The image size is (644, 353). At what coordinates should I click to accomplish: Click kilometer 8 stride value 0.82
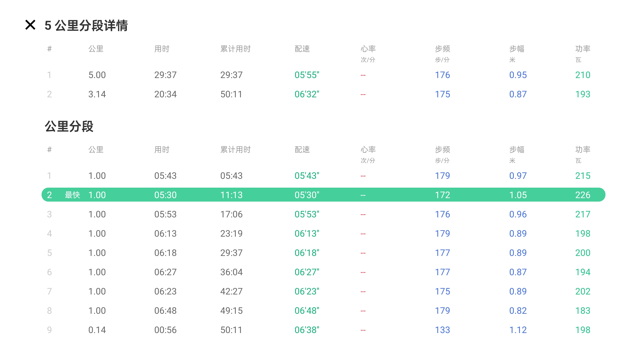click(518, 311)
